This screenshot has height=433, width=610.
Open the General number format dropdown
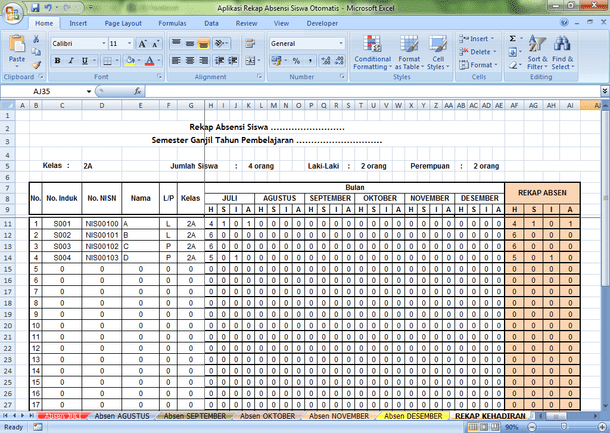pos(341,43)
